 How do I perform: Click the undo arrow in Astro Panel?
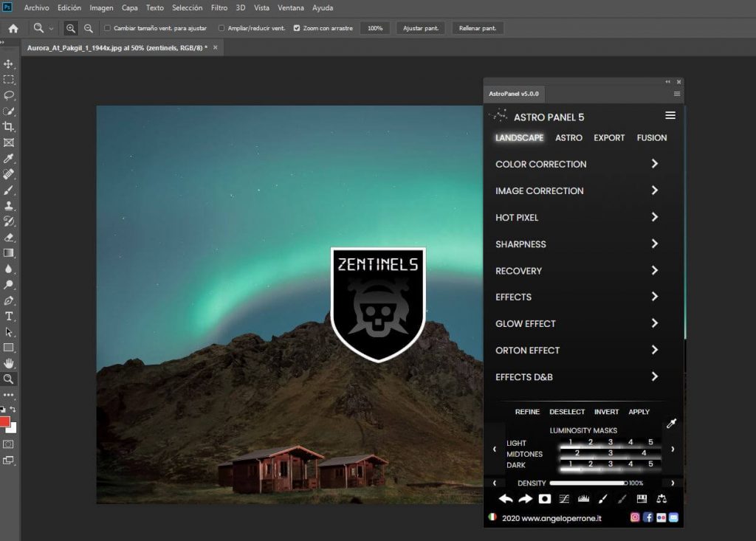[x=506, y=499]
